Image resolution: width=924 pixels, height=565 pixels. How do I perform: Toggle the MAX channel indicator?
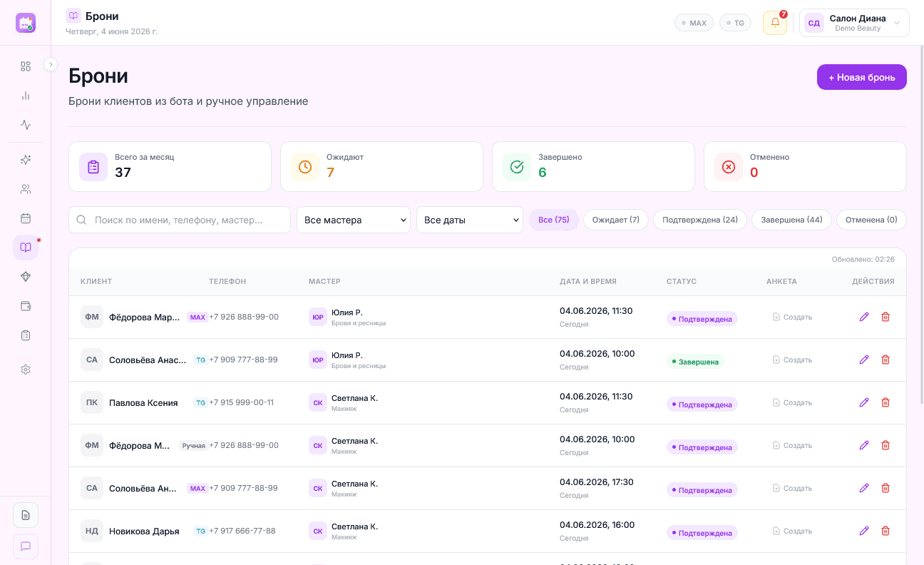(694, 23)
